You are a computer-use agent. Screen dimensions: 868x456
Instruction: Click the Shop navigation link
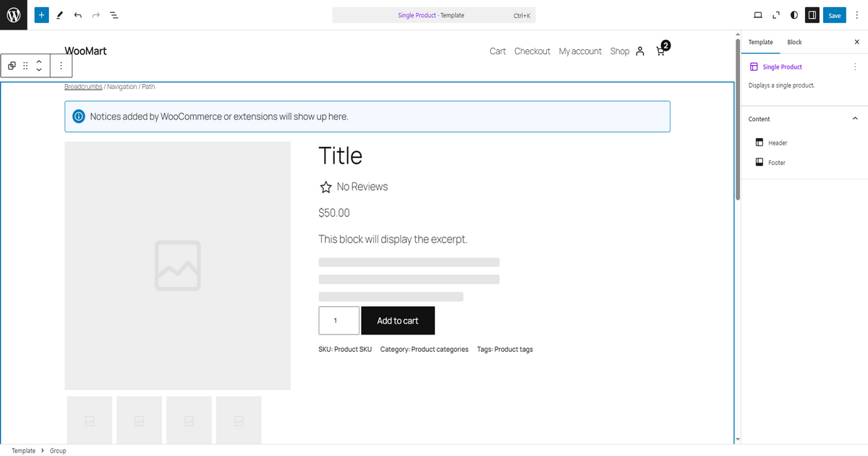[x=620, y=51]
